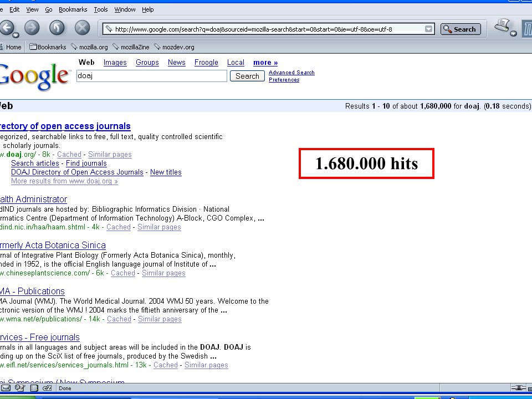Screen dimensions: 532x399
Task: Open Cached link for haam.shtml result
Action: pyautogui.click(x=119, y=227)
